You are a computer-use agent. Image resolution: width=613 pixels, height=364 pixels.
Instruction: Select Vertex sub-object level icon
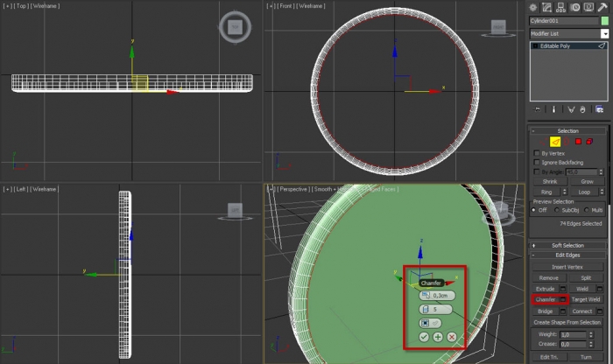[544, 142]
